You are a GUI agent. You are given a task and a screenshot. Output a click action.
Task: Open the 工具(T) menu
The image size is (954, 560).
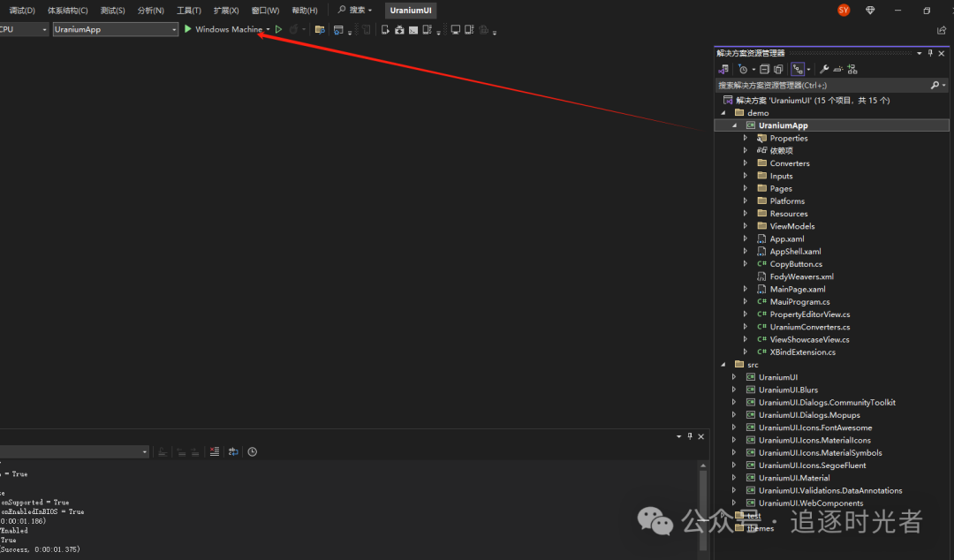[x=189, y=11]
